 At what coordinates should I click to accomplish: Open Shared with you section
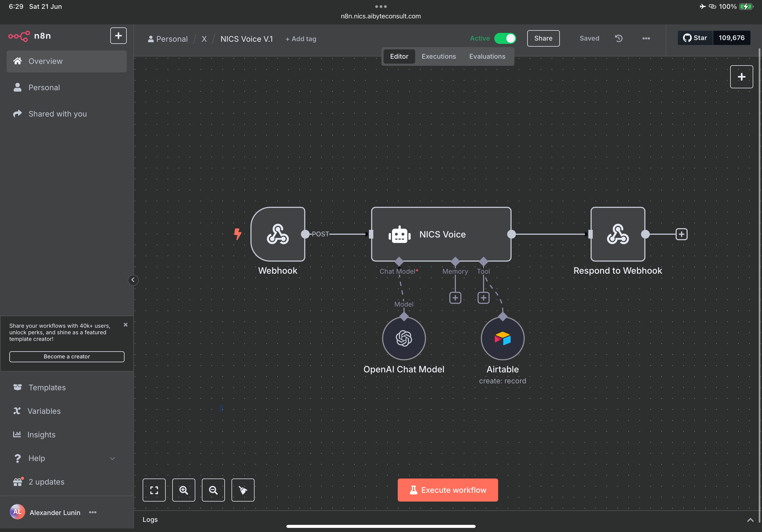point(66,114)
